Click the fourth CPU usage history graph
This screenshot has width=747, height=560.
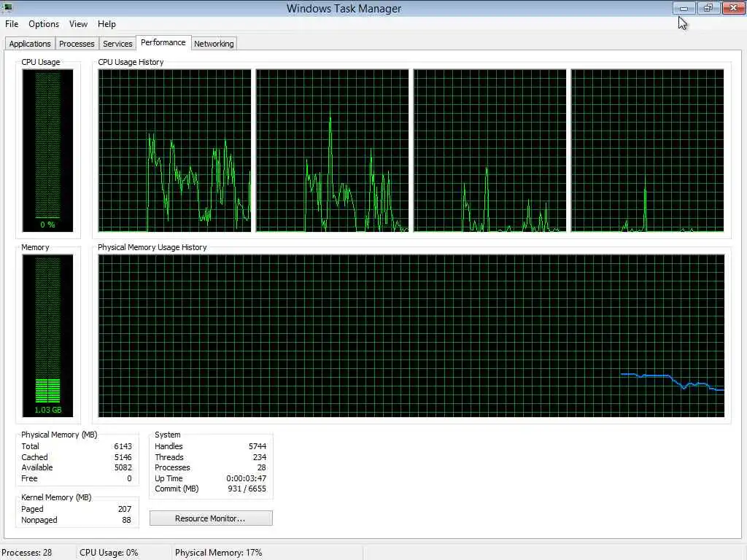648,150
